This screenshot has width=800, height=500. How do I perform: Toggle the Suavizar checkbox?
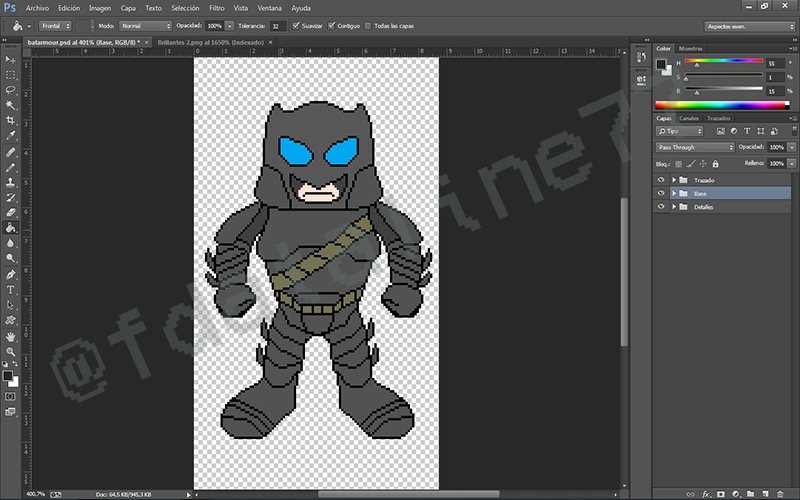[x=295, y=26]
